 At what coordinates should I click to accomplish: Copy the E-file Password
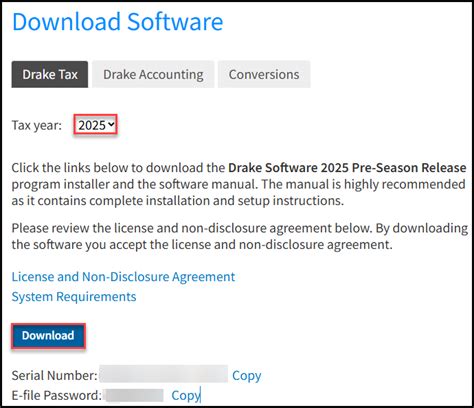coord(185,395)
